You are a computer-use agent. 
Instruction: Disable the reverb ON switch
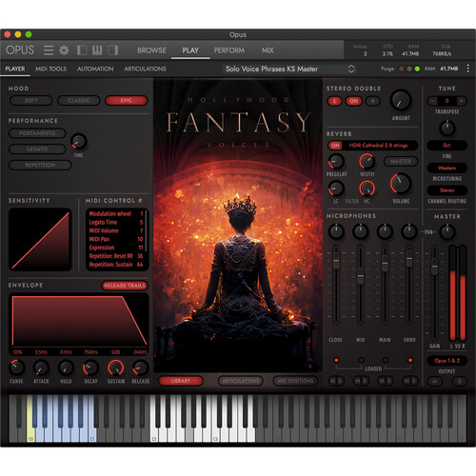click(335, 146)
